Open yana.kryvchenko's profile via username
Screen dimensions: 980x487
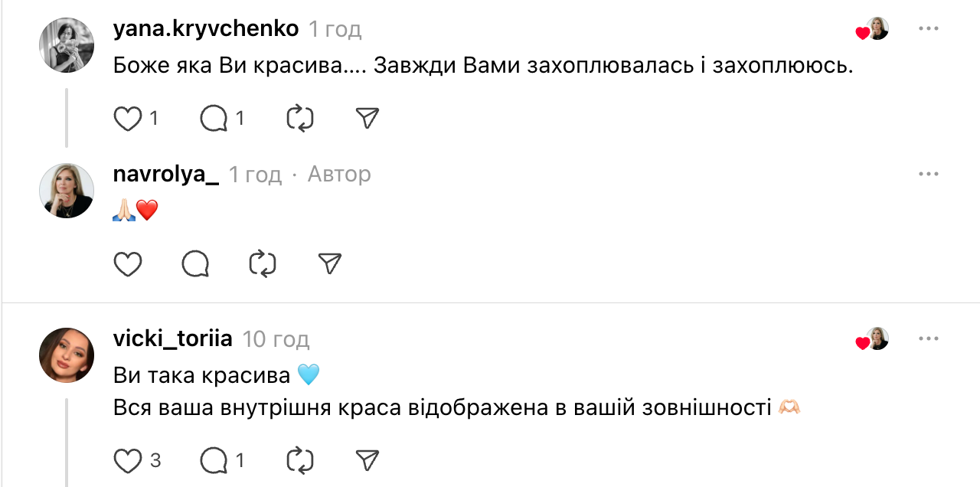pos(205,29)
